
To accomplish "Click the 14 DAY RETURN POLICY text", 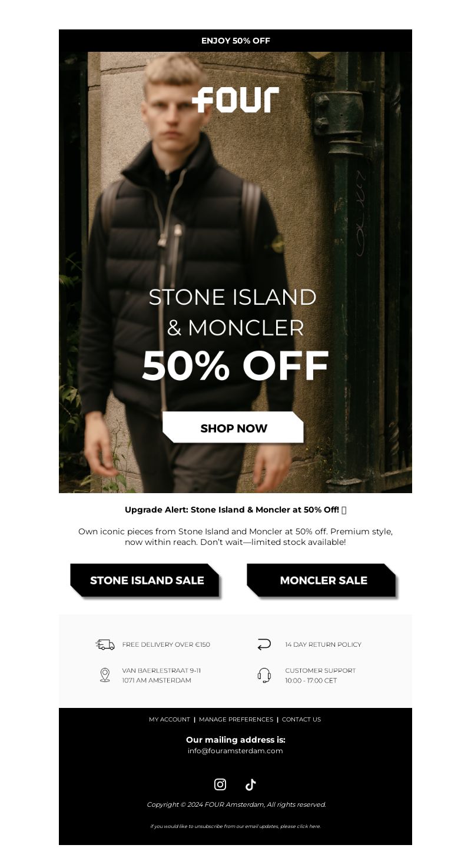I will [323, 644].
